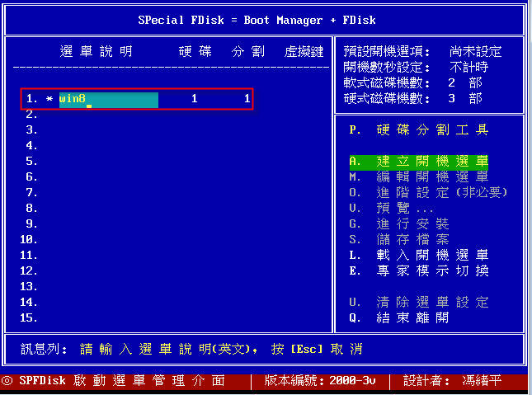Click the SPFDisk 啟動選單管理介面 status text
This screenshot has width=532, height=395.
click(x=122, y=380)
